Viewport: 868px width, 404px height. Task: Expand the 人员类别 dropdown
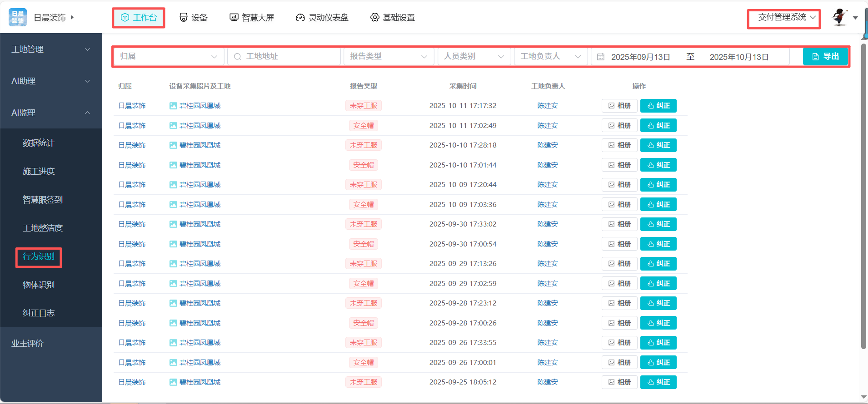click(474, 56)
